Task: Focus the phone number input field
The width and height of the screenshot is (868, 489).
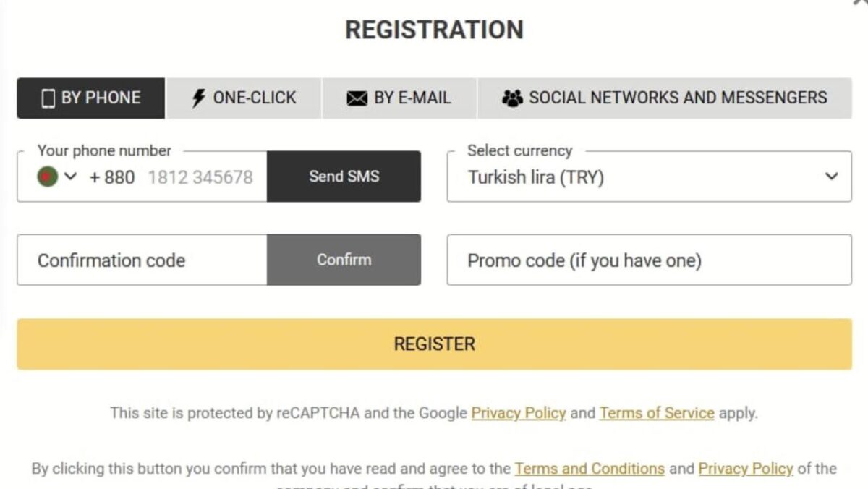Action: [200, 177]
